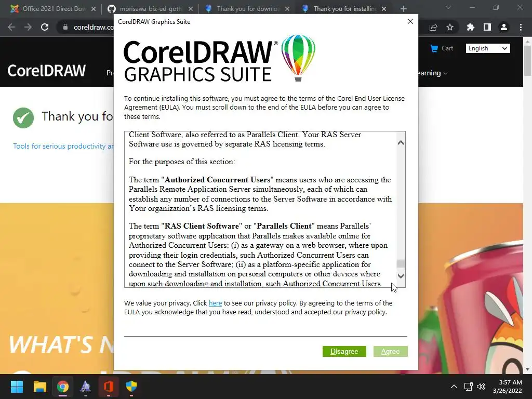Click the coreldraw.com address bar
Screen dimensions: 532x399
click(94, 27)
